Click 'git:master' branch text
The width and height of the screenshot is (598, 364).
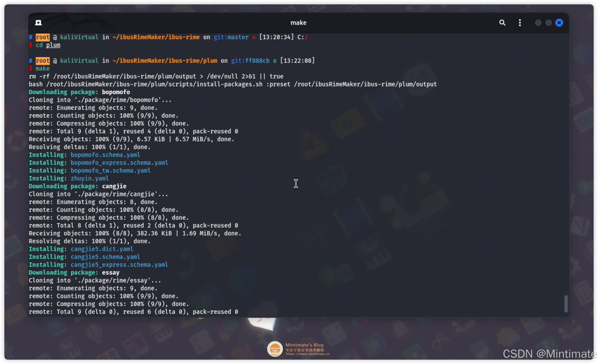(231, 37)
